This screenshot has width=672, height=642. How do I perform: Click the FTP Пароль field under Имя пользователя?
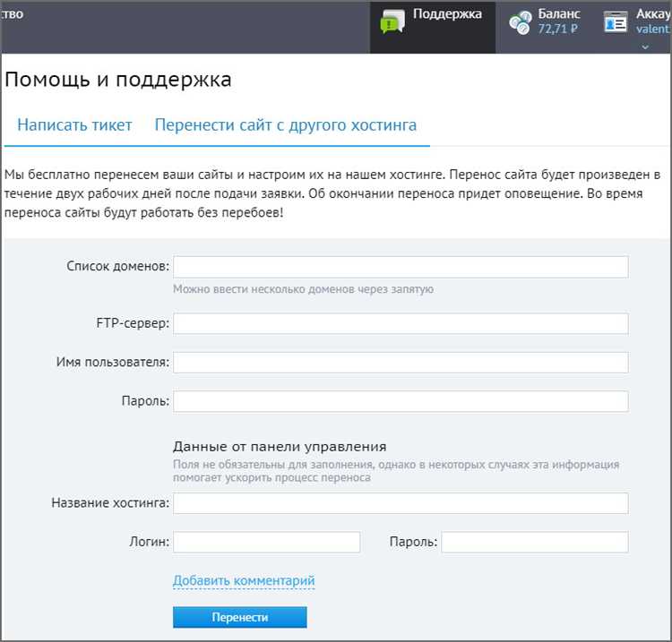coord(401,401)
